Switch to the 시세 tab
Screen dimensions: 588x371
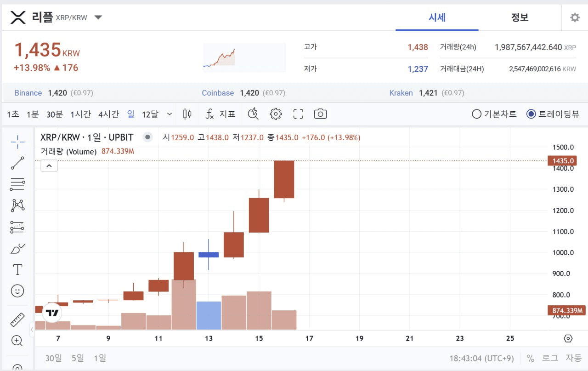pyautogui.click(x=437, y=17)
